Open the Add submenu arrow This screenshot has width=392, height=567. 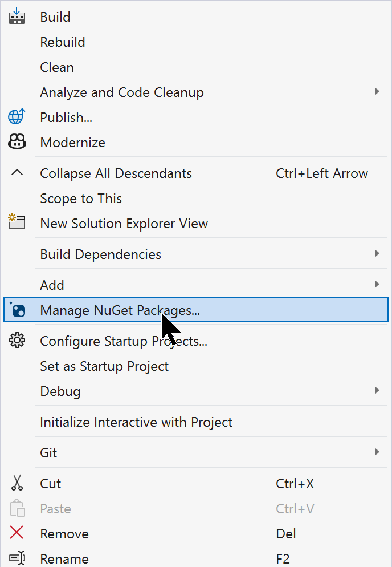(x=377, y=285)
